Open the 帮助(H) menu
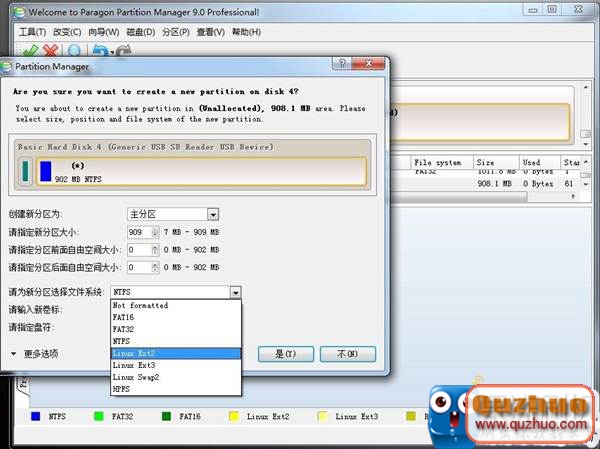Viewport: 600px width, 449px height. [x=246, y=32]
